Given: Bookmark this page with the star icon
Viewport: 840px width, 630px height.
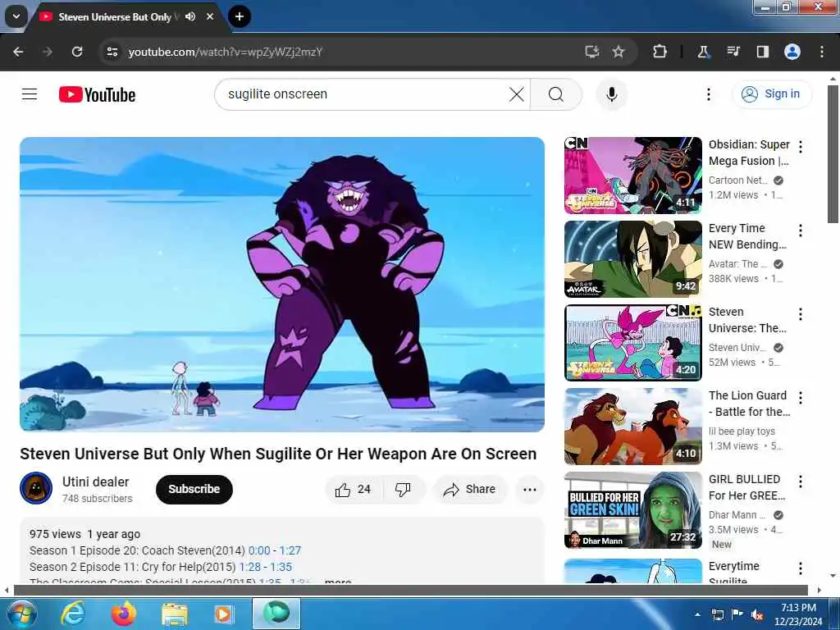Looking at the screenshot, I should click(619, 52).
